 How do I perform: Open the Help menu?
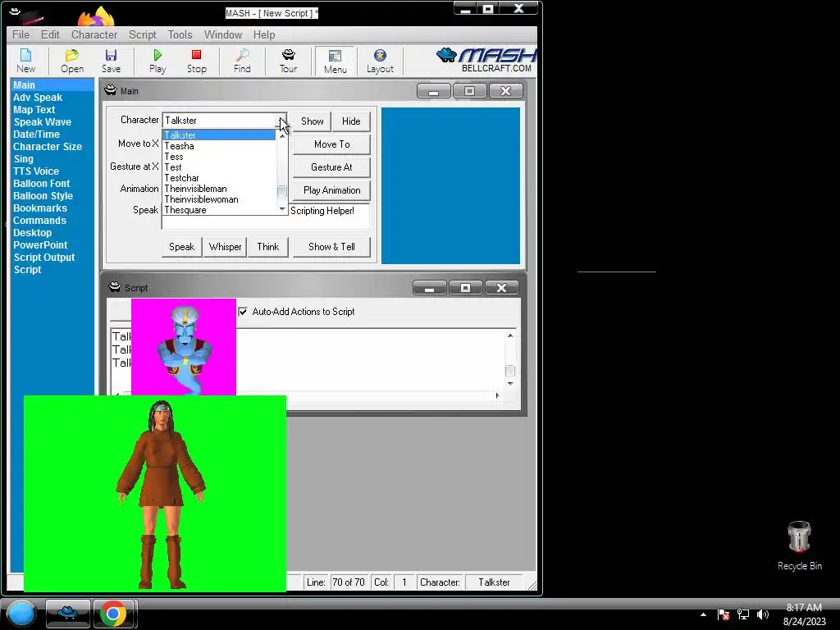(x=264, y=34)
